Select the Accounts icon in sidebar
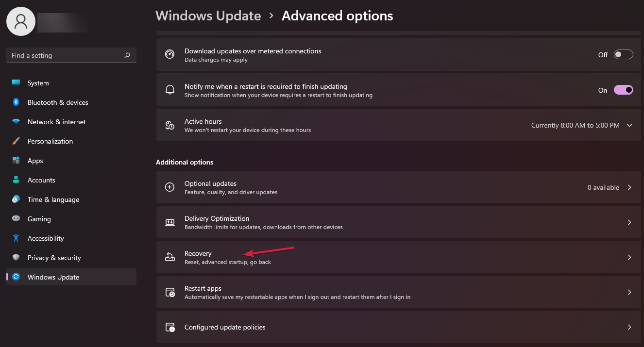Screen dimensions: 644x347 point(17,180)
